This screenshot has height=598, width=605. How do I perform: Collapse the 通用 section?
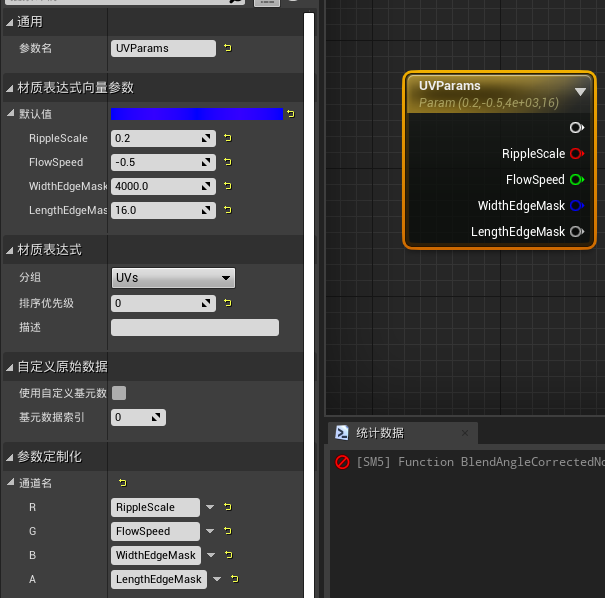(x=10, y=23)
